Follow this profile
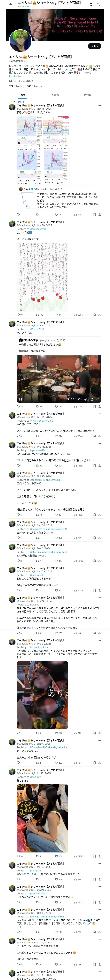110x980 pixels. (94, 46)
